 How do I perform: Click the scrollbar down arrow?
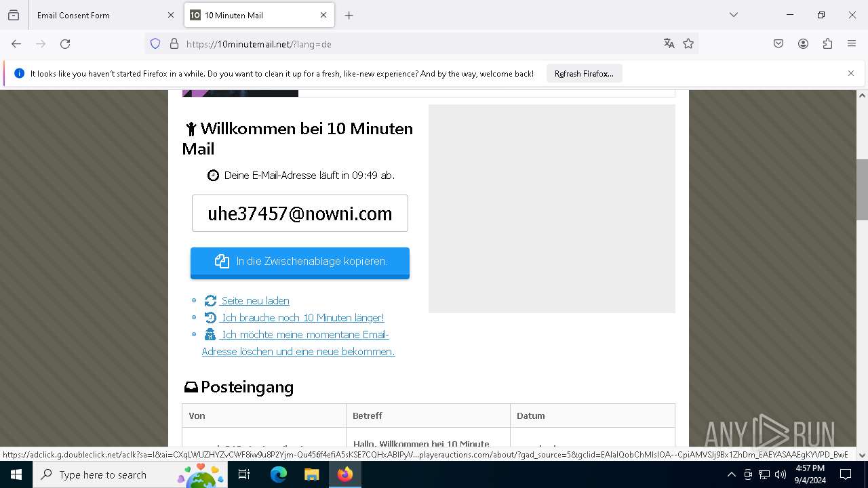click(x=862, y=455)
